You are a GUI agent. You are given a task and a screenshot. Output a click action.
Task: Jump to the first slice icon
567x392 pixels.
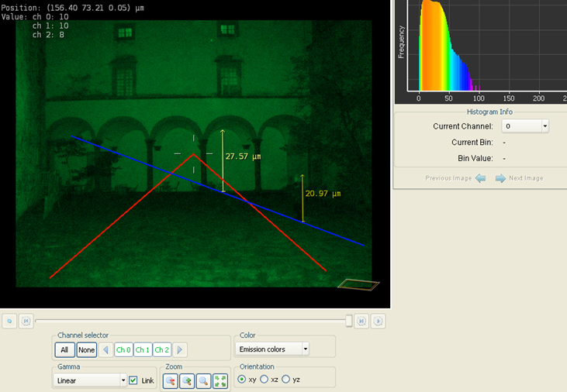click(x=26, y=321)
